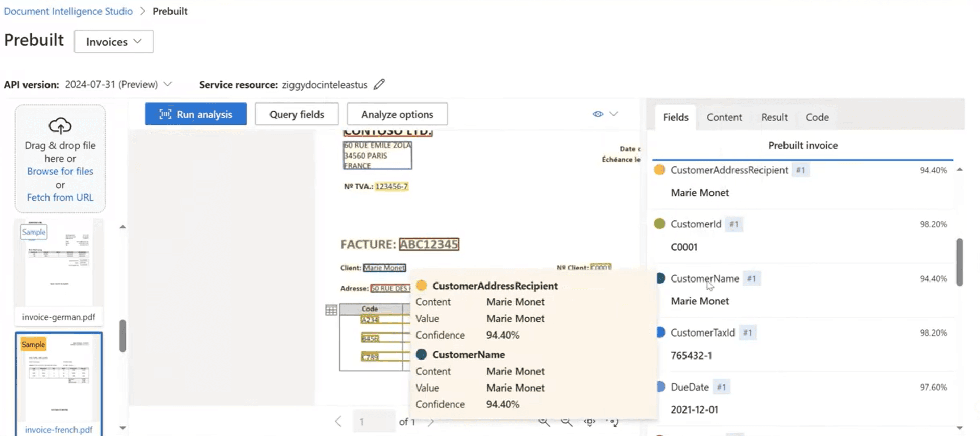980x436 pixels.
Task: Click Browse for files link
Action: 60,171
